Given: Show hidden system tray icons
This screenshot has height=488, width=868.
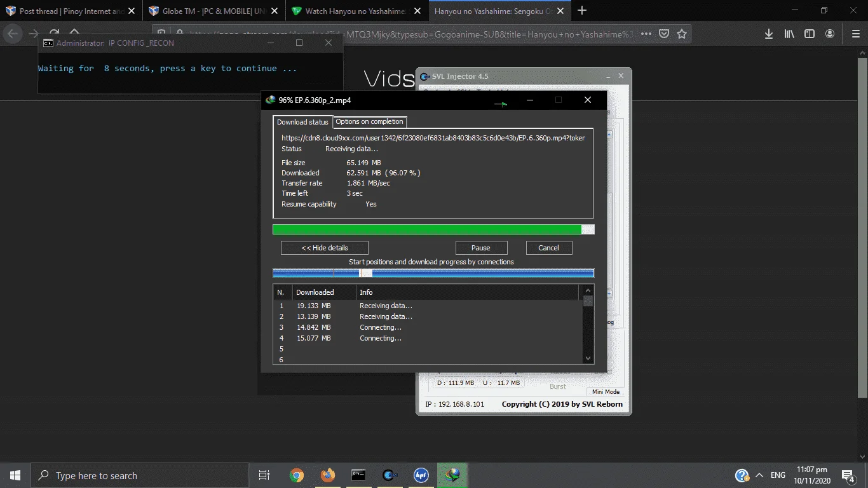Looking at the screenshot, I should (759, 475).
